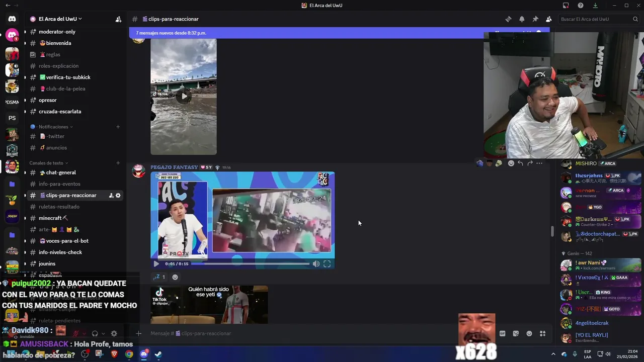Click the invite people icon by server name
Screen dimensions: 644x362
pos(118,19)
